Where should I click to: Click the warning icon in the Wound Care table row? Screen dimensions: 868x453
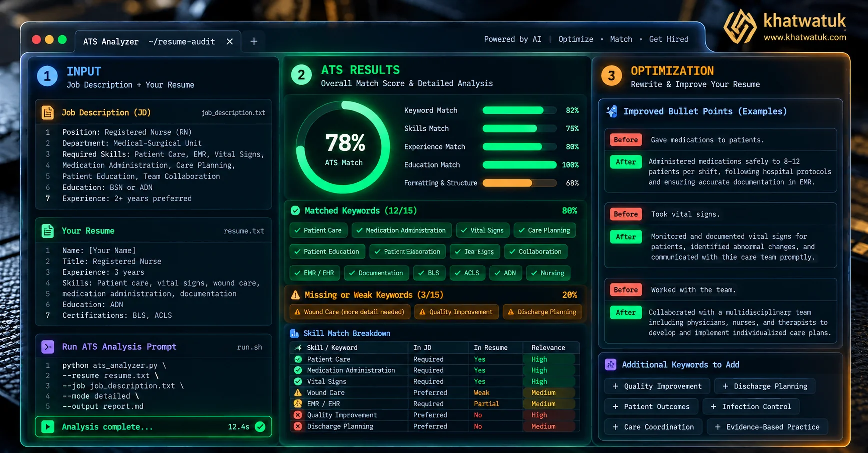pos(298,393)
